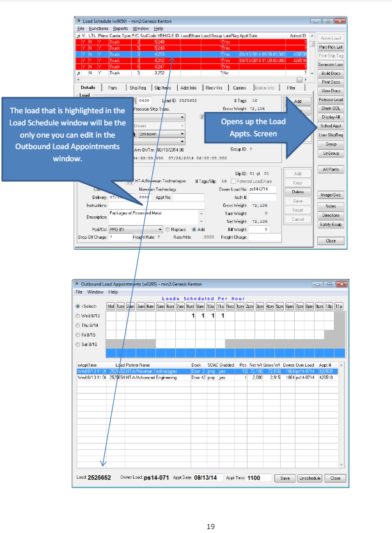The height and width of the screenshot is (533, 392).
Task: Click the Owner Load No field ps14-0714
Action: click(262, 189)
